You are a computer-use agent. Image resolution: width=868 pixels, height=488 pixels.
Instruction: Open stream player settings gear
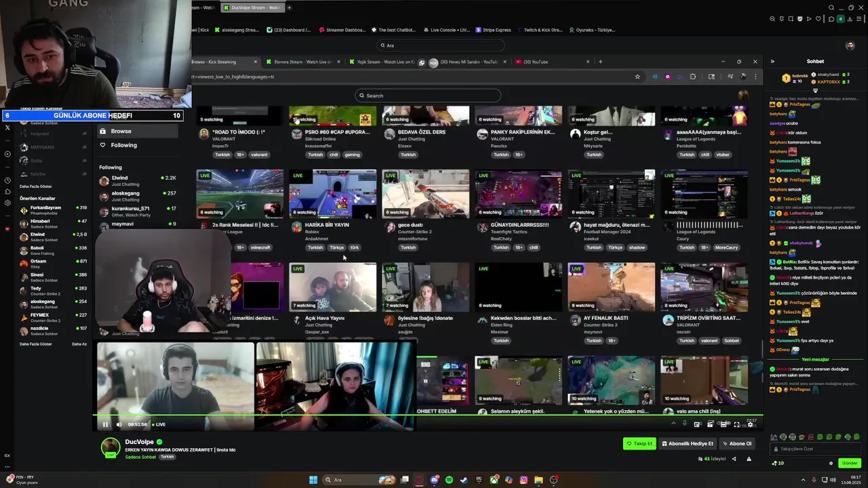pyautogui.click(x=750, y=424)
